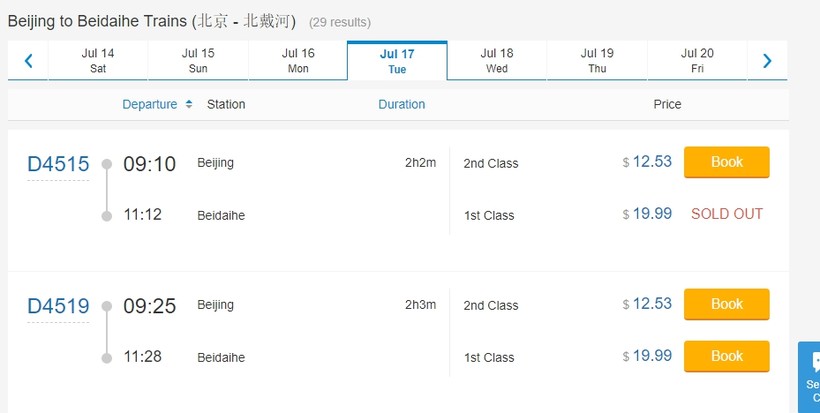Book D4515 2nd Class ticket
The image size is (820, 413).
(726, 162)
